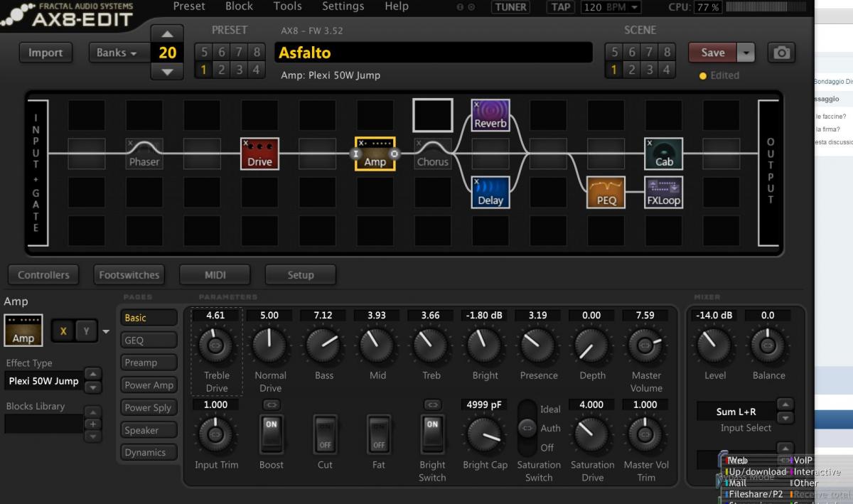Open the Setup panel
This screenshot has height=504, width=853.
coord(301,275)
